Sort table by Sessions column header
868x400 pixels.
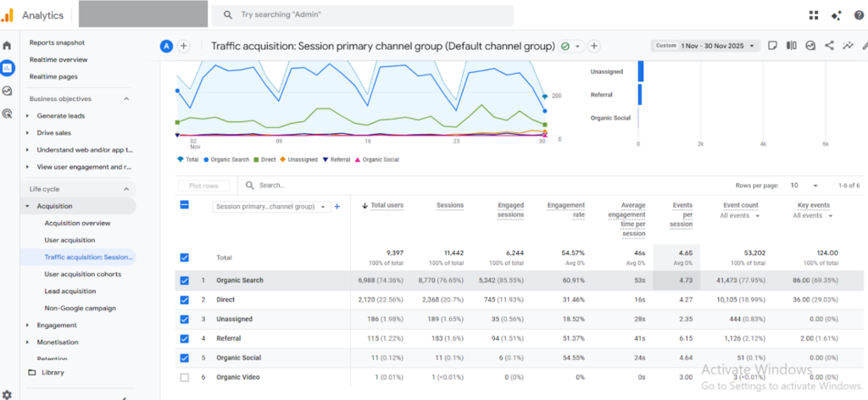pyautogui.click(x=450, y=205)
